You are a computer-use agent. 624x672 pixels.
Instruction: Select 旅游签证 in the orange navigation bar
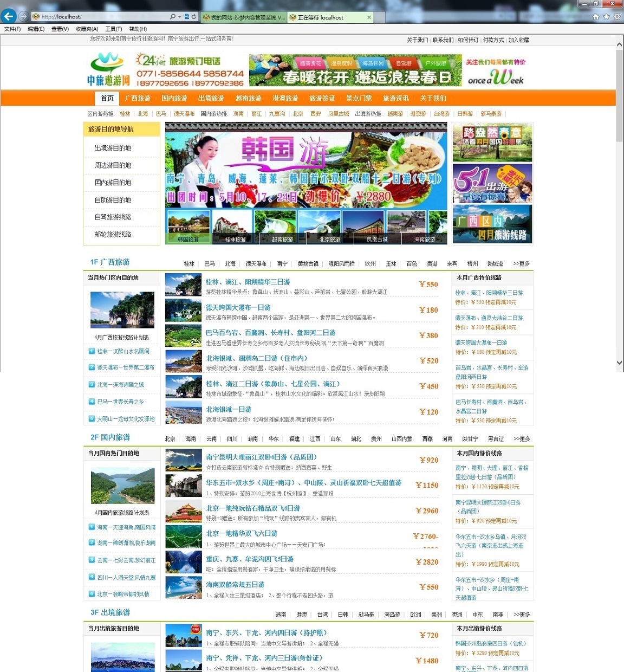(322, 98)
